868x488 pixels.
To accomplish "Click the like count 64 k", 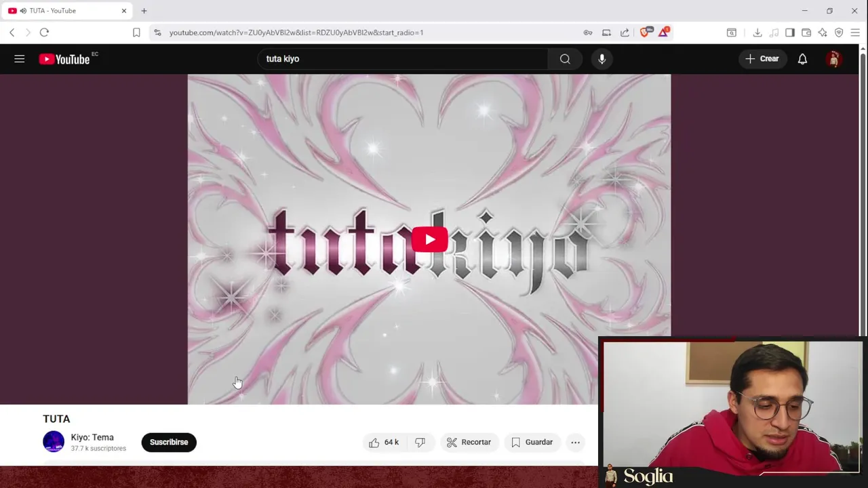I will 391,442.
